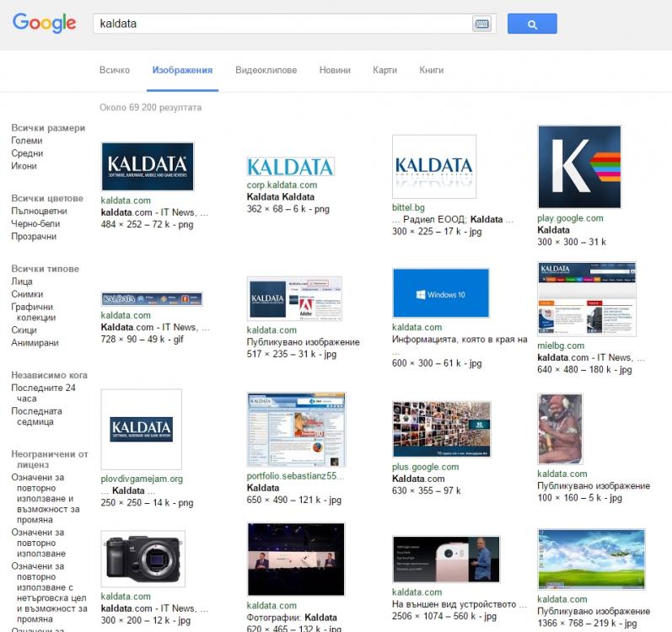Open the mielbg.com website screenshot thumbnail

(x=587, y=299)
